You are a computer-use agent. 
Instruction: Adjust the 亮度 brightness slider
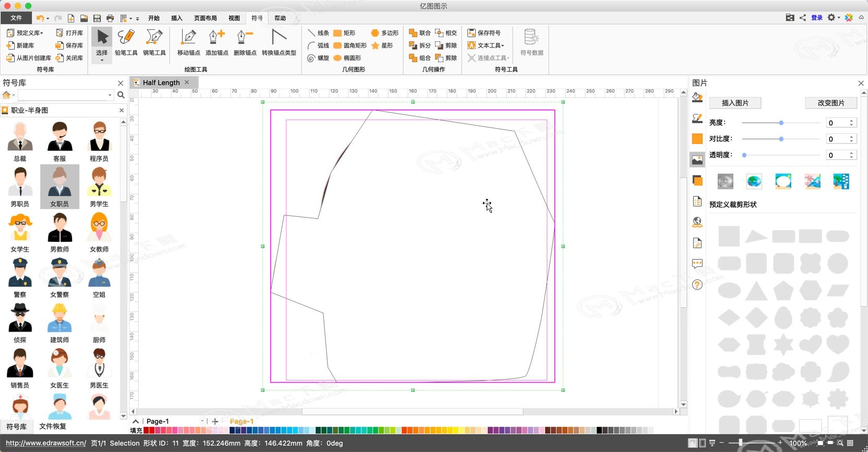click(781, 123)
